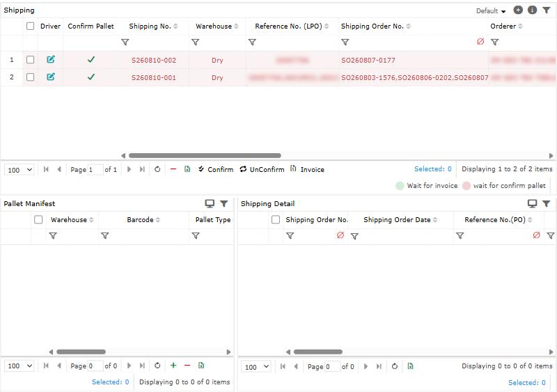This screenshot has width=557, height=392.
Task: Go to previous page in Shipping pager
Action: coord(59,169)
